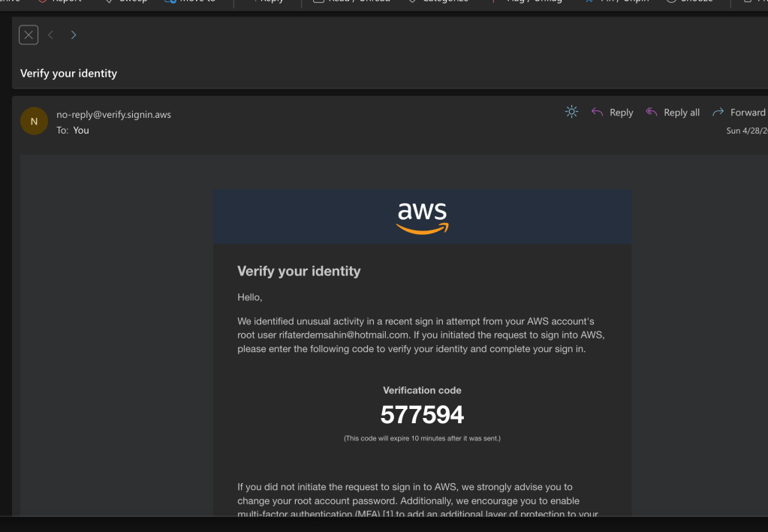Forward the Verify your identity email
This screenshot has width=768, height=532.
[x=739, y=113]
